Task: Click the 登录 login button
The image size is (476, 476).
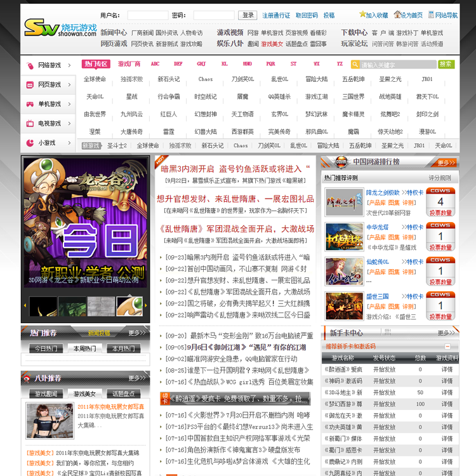Action: [248, 15]
